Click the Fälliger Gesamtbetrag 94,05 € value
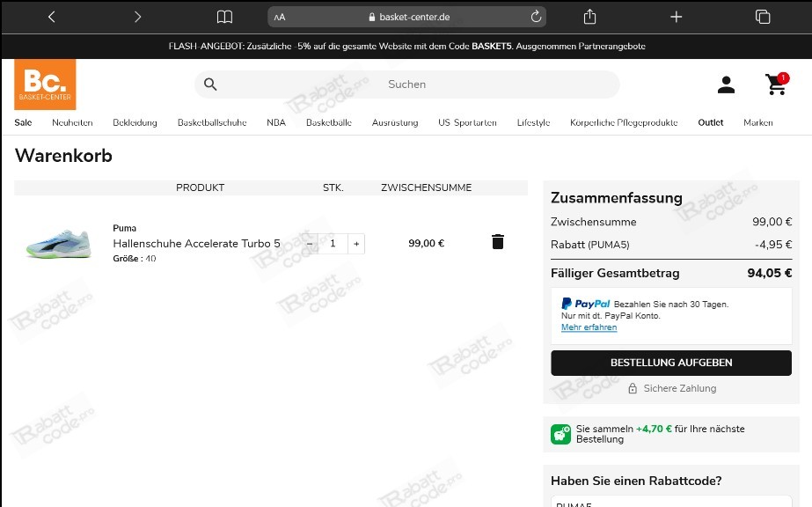Image resolution: width=812 pixels, height=507 pixels. click(x=769, y=274)
